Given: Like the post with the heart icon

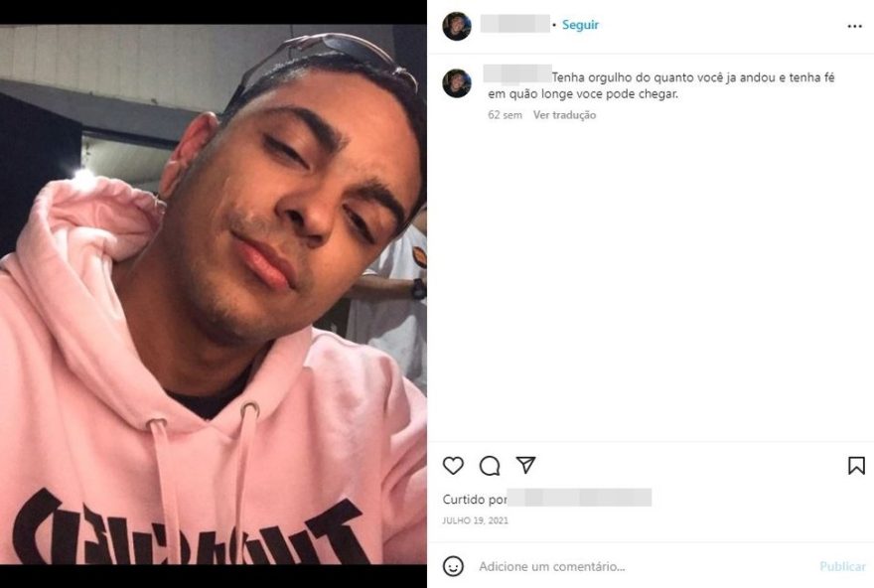Looking at the screenshot, I should (x=453, y=466).
